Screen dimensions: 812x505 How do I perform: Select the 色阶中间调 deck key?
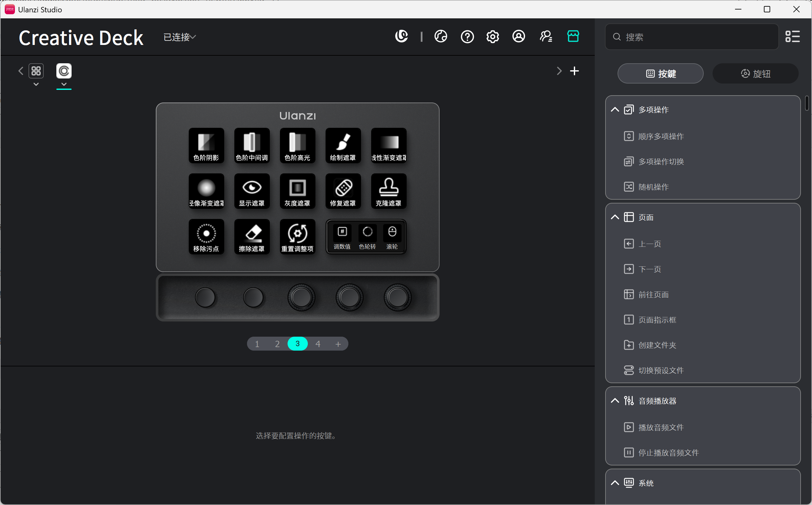coord(252,145)
